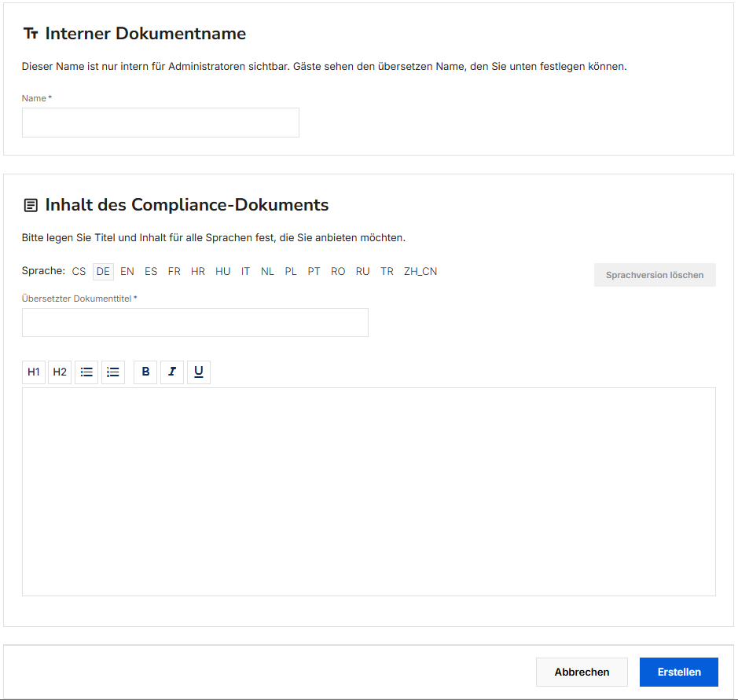Toggle underline text formatting
Screen dimensions: 738x700
tap(199, 372)
